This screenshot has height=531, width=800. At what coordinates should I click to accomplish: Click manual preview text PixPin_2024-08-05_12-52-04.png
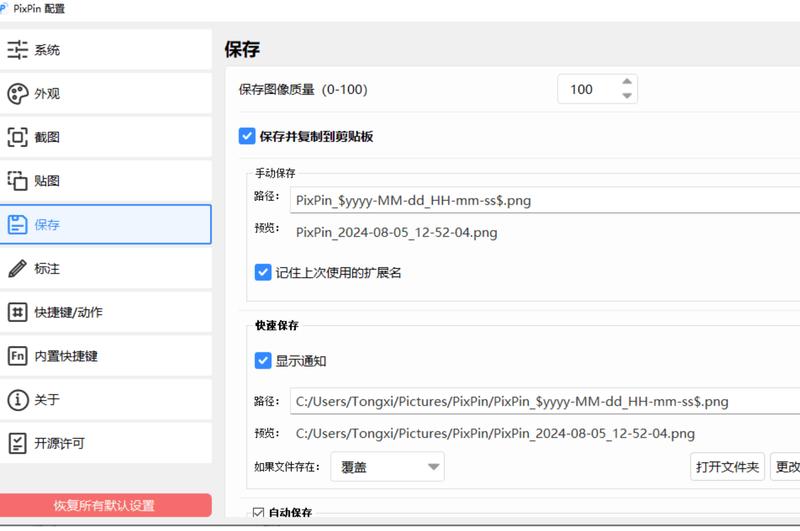tap(396, 233)
